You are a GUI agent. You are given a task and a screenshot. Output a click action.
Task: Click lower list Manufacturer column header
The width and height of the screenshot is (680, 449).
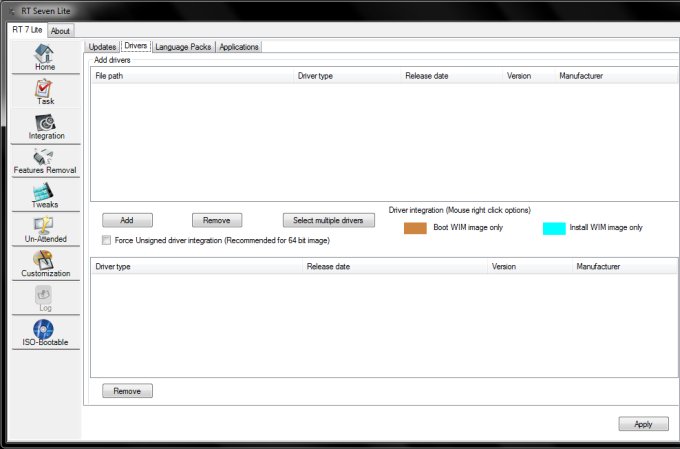[624, 266]
